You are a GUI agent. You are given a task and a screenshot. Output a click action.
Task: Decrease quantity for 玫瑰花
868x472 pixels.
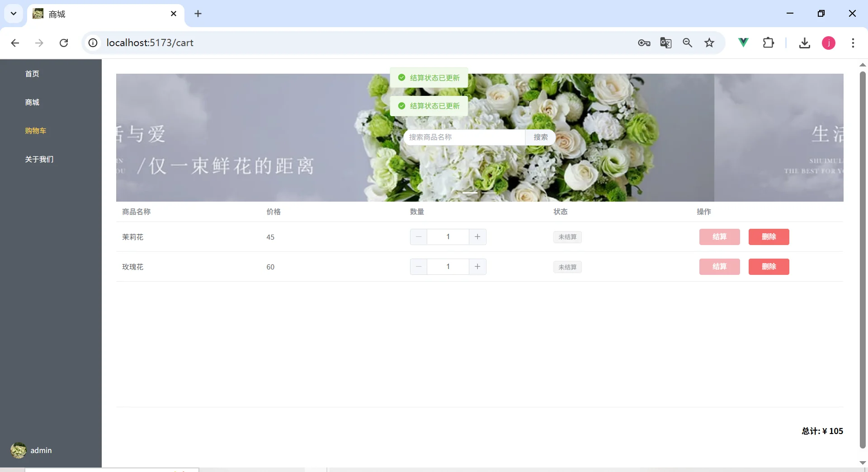[419, 267]
